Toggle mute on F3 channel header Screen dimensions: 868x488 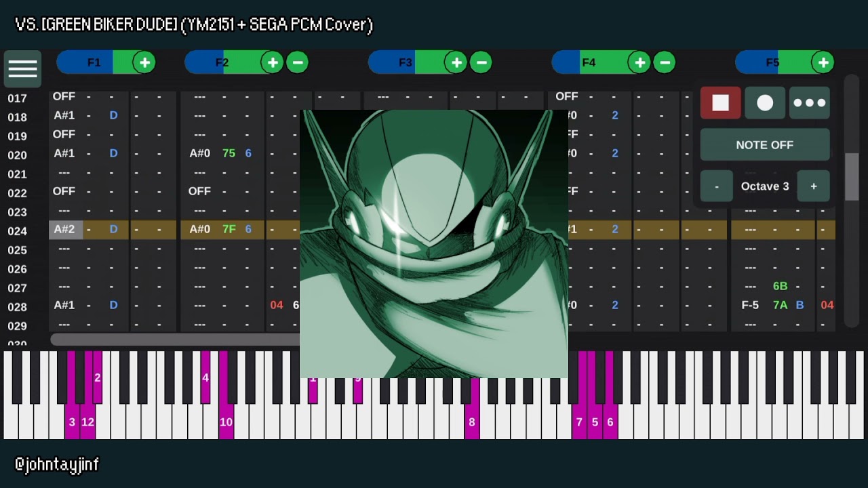(406, 63)
